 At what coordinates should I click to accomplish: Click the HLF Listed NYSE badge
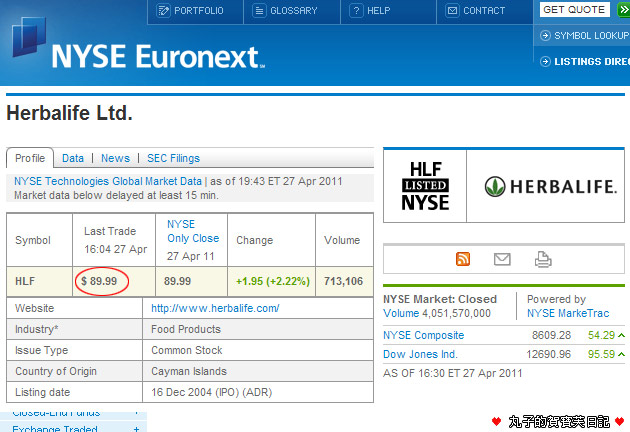click(425, 186)
